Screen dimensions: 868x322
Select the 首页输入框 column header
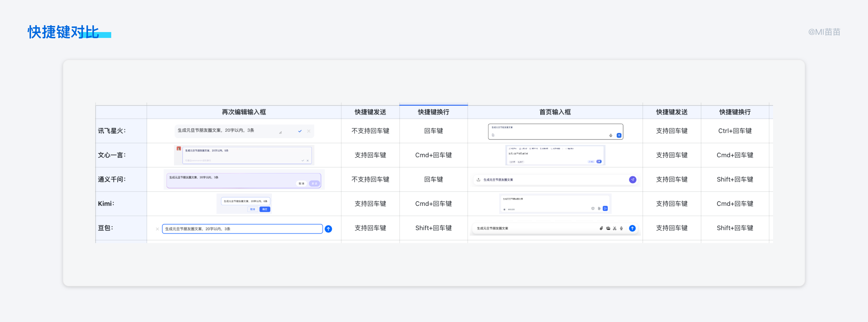[555, 112]
